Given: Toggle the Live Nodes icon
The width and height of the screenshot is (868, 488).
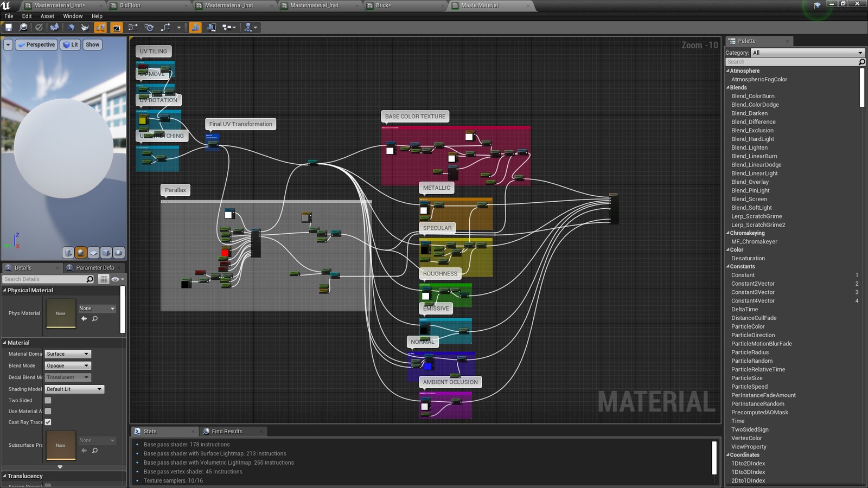Looking at the screenshot, I should coord(116,27).
